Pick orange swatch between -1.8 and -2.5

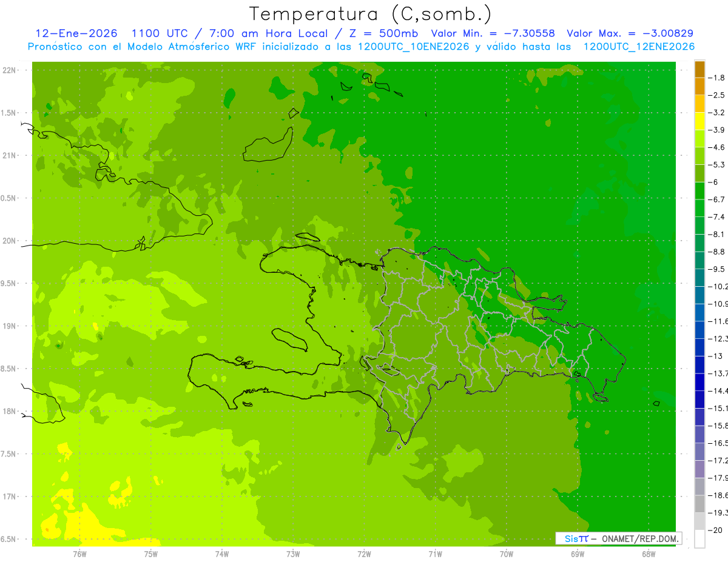(699, 87)
